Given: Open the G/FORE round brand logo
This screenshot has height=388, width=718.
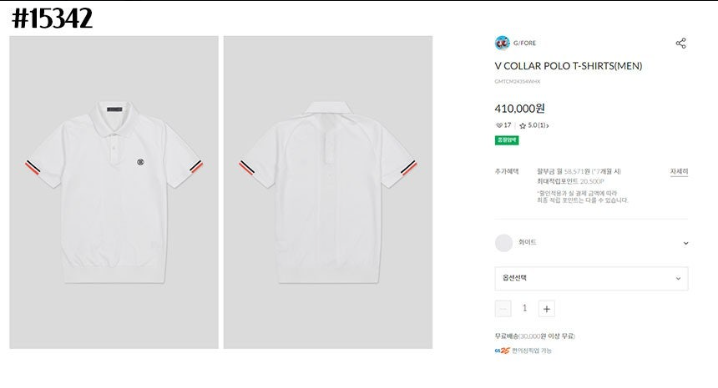Looking at the screenshot, I should [502, 43].
